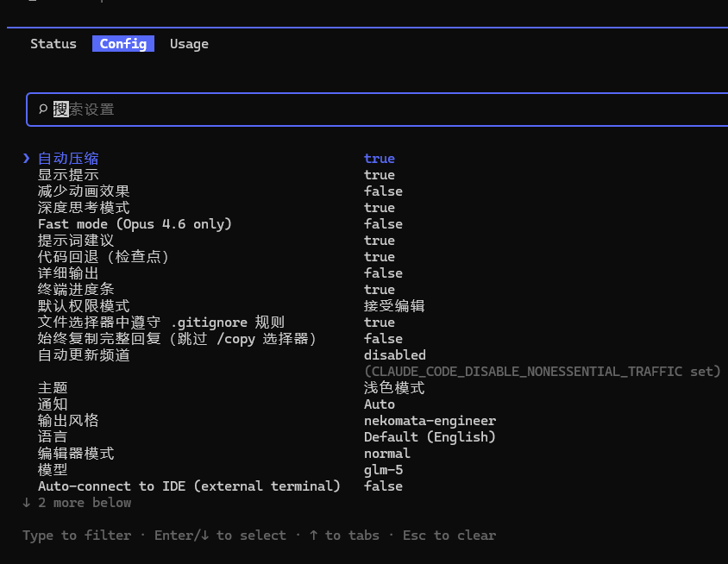Select the 默认权限模式 setting

click(84, 306)
